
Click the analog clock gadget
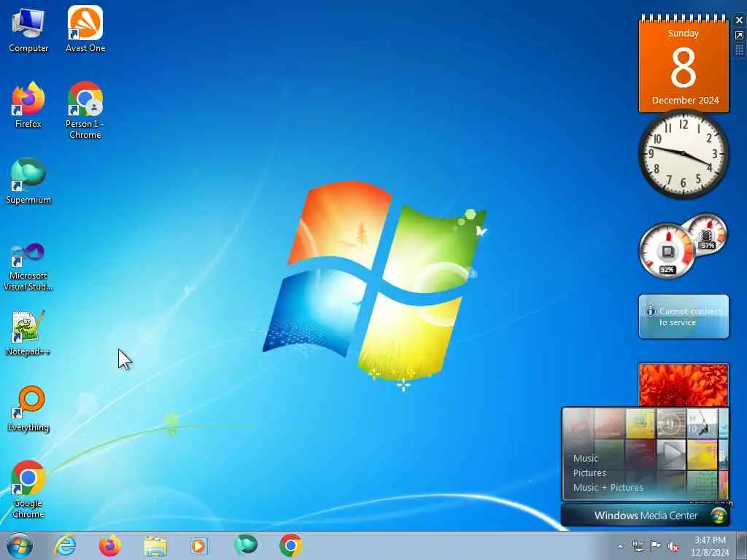point(684,154)
